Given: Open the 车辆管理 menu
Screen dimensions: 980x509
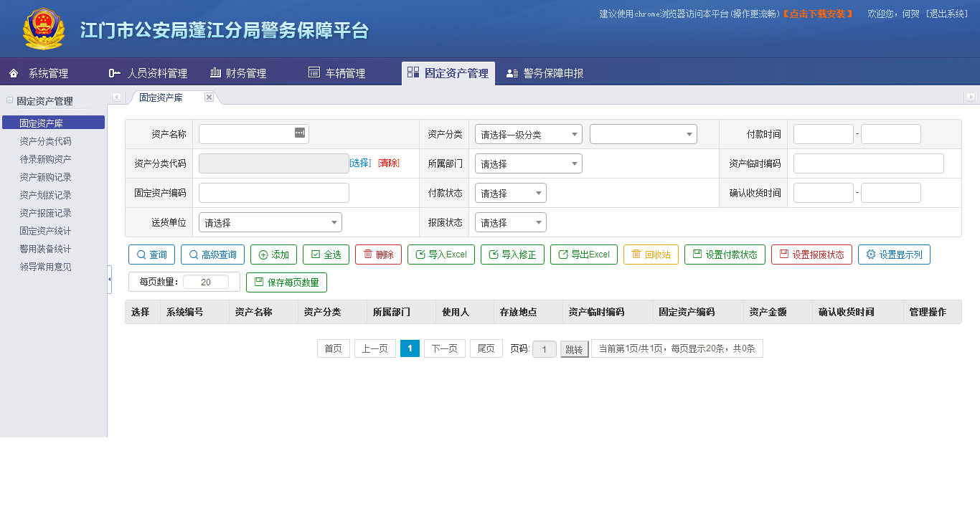Looking at the screenshot, I should coord(345,73).
